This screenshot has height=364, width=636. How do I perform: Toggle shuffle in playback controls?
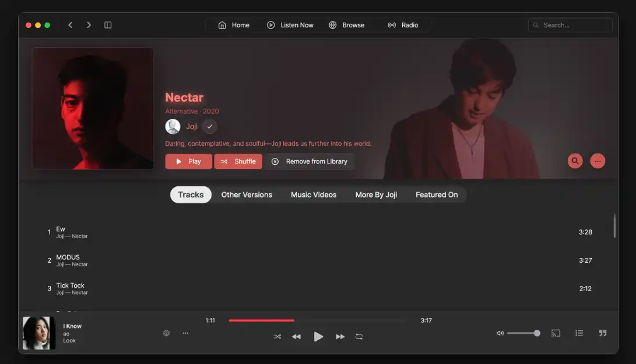pos(277,337)
